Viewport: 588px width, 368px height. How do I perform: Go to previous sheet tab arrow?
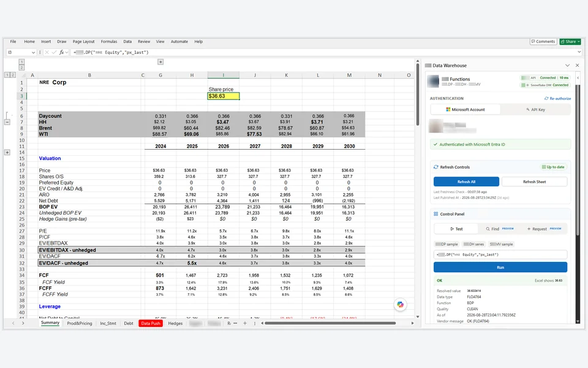pyautogui.click(x=13, y=323)
